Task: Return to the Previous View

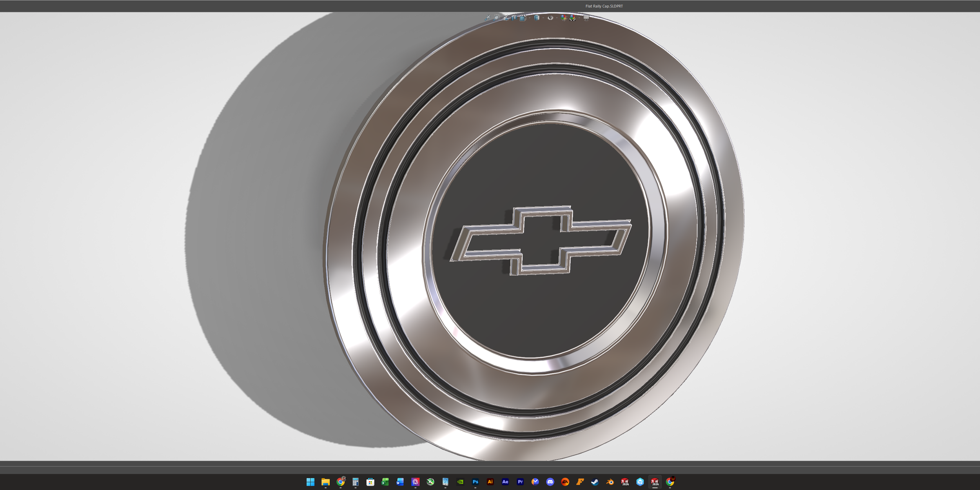Action: 506,18
